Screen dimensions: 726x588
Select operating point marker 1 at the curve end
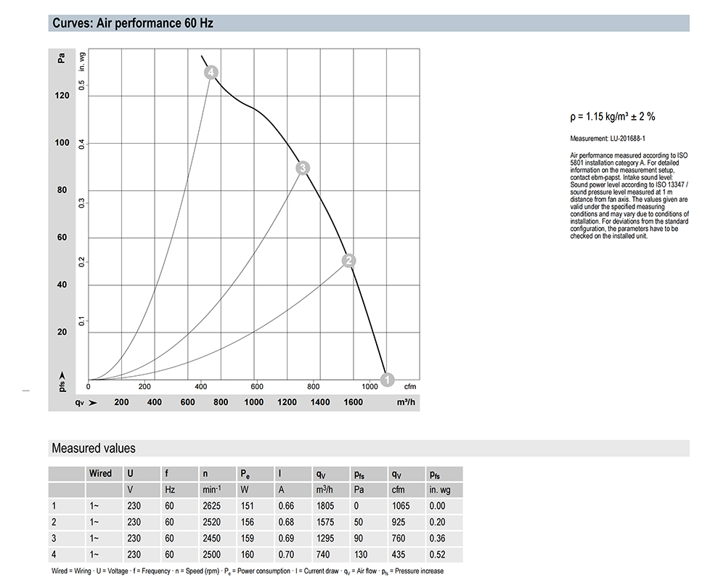388,379
